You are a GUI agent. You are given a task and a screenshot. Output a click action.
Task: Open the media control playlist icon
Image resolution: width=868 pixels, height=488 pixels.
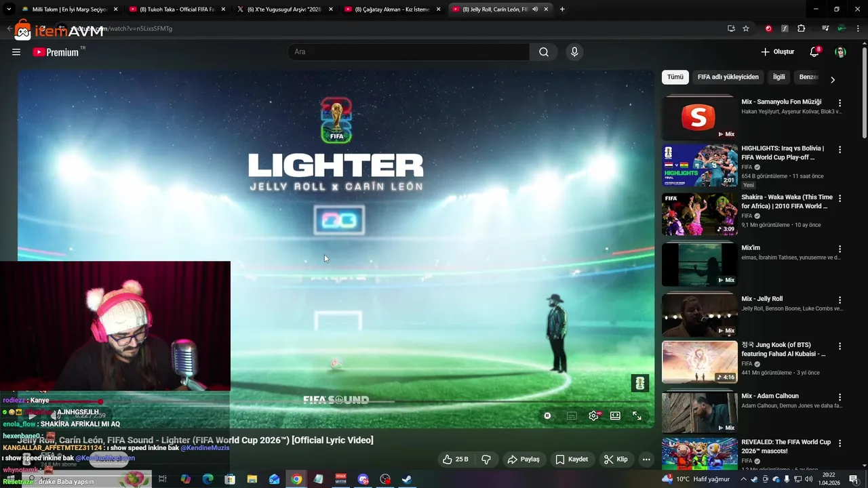(825, 28)
